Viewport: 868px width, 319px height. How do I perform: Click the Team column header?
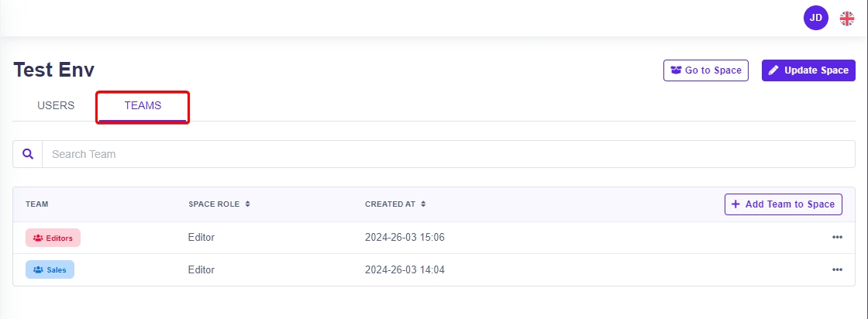tap(37, 204)
